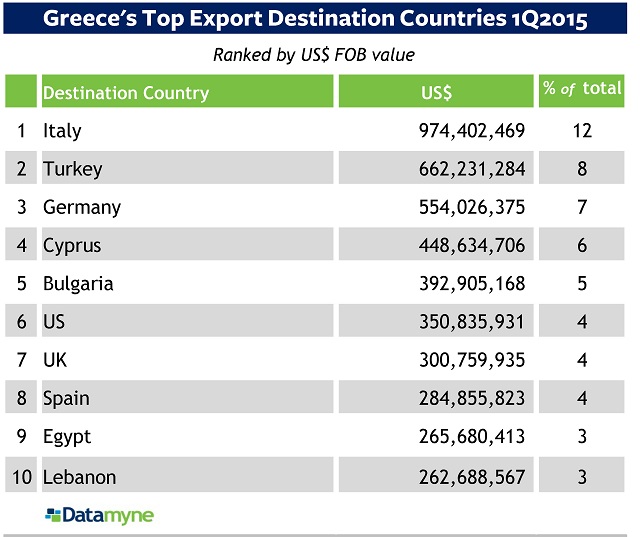Select the value 350,835,931 in the table
The width and height of the screenshot is (640, 537).
[471, 323]
